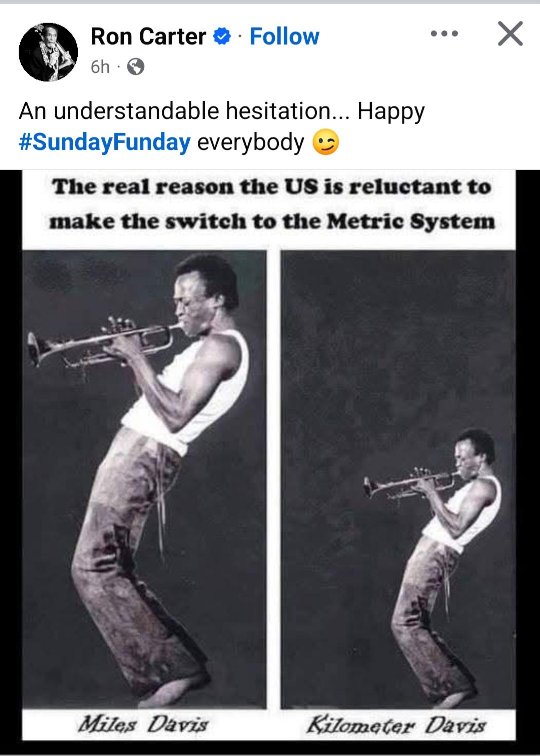Click the meme headline about the US
This screenshot has width=540, height=756.
tap(272, 204)
